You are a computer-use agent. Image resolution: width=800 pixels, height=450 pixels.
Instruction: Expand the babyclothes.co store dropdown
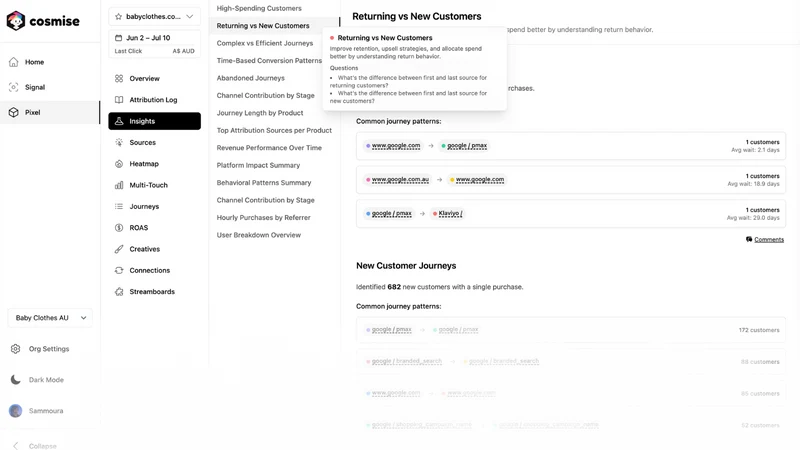[190, 16]
